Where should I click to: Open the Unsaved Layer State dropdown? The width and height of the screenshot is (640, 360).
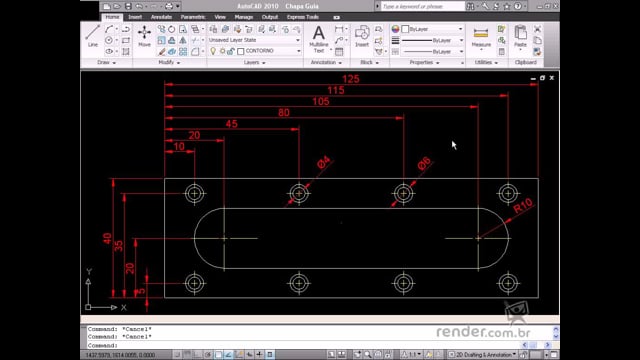coord(255,40)
